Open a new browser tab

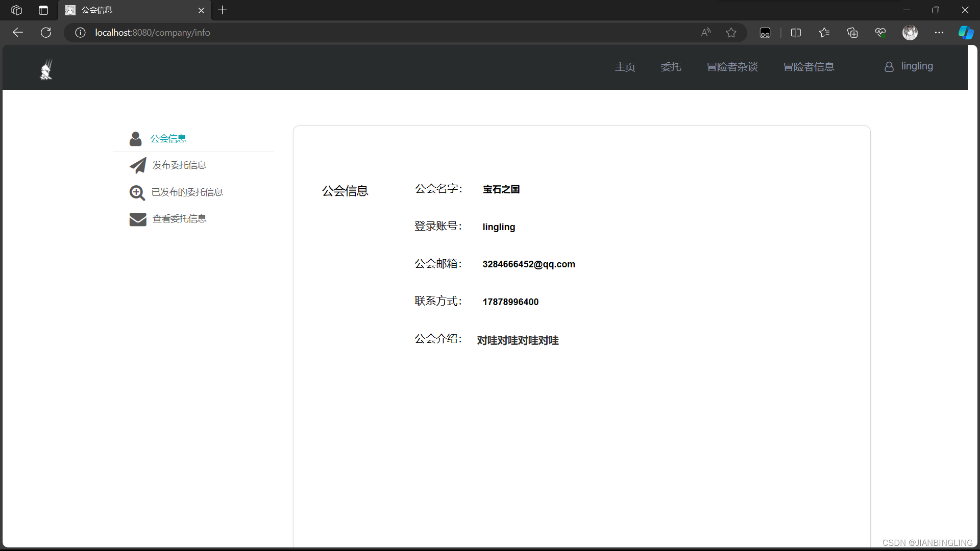[223, 10]
